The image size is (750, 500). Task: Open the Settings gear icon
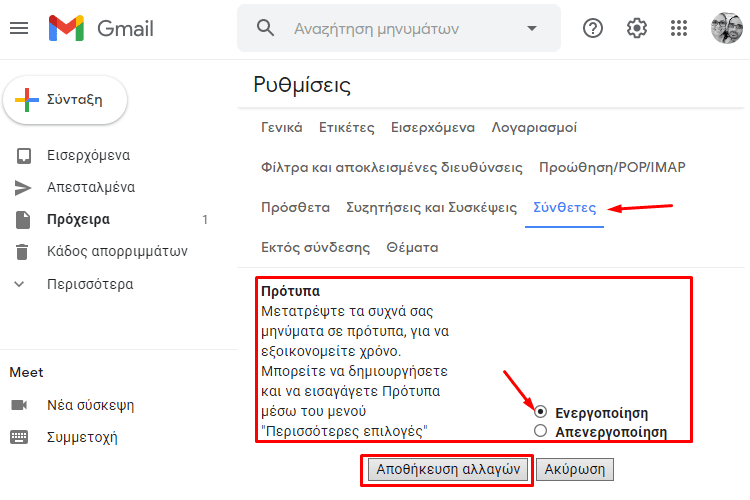pyautogui.click(x=637, y=28)
